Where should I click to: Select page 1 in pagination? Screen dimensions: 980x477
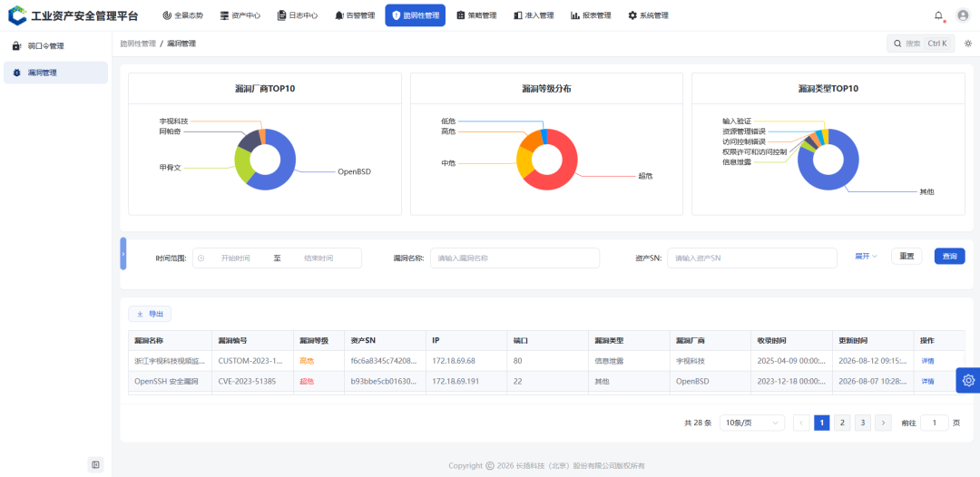pyautogui.click(x=822, y=423)
